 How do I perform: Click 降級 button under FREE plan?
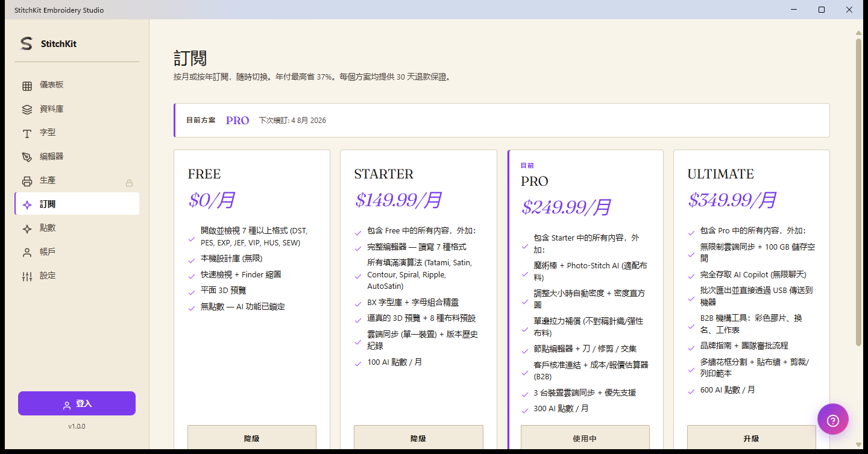[x=252, y=438]
